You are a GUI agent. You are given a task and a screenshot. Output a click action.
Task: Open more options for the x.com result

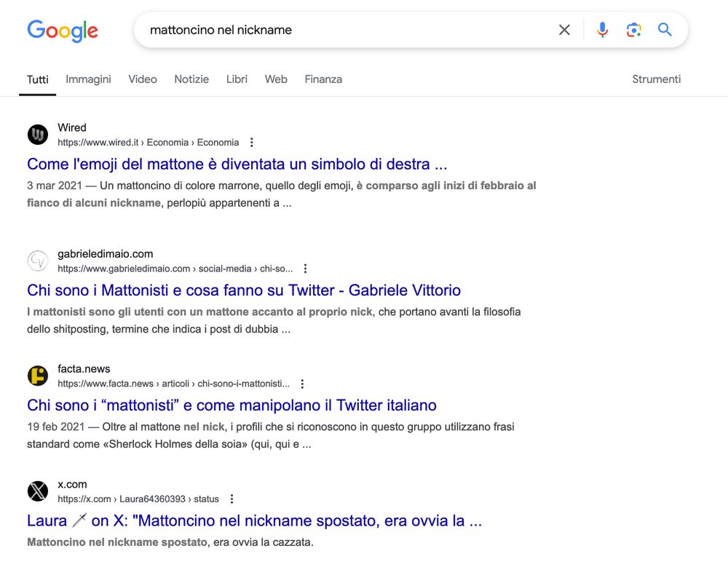[x=232, y=499]
